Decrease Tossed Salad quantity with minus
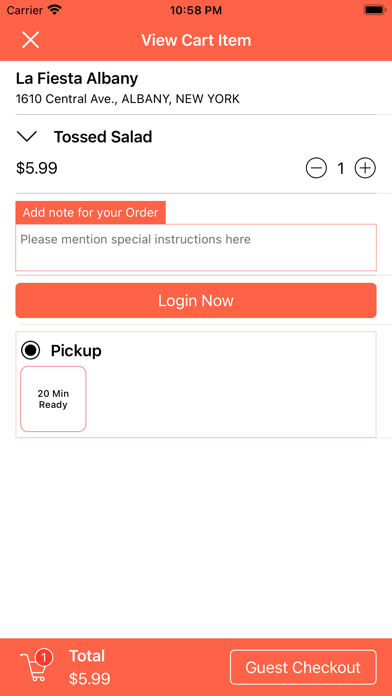 pos(316,168)
